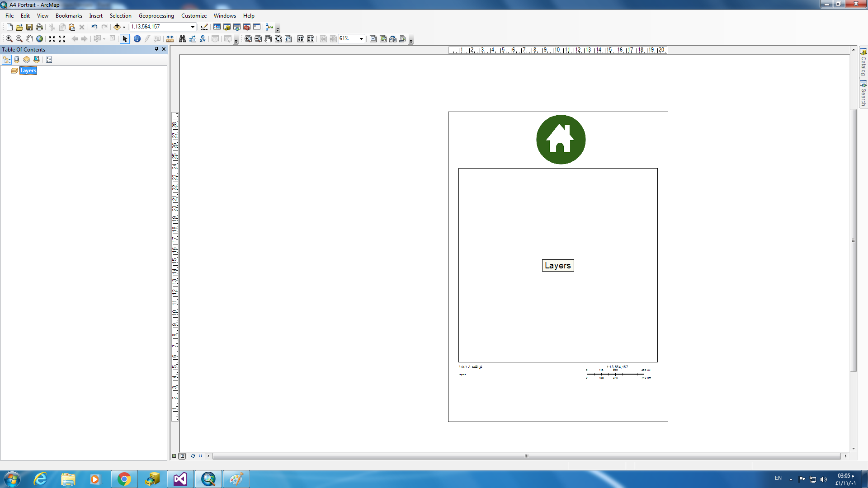
Task: Expand Layout toolbar options arrow
Action: [x=411, y=41]
